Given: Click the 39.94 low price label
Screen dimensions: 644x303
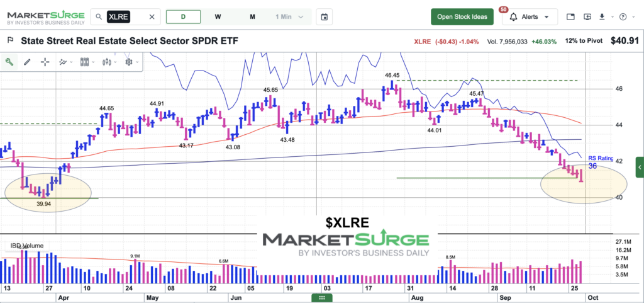Looking at the screenshot, I should click(x=44, y=204).
